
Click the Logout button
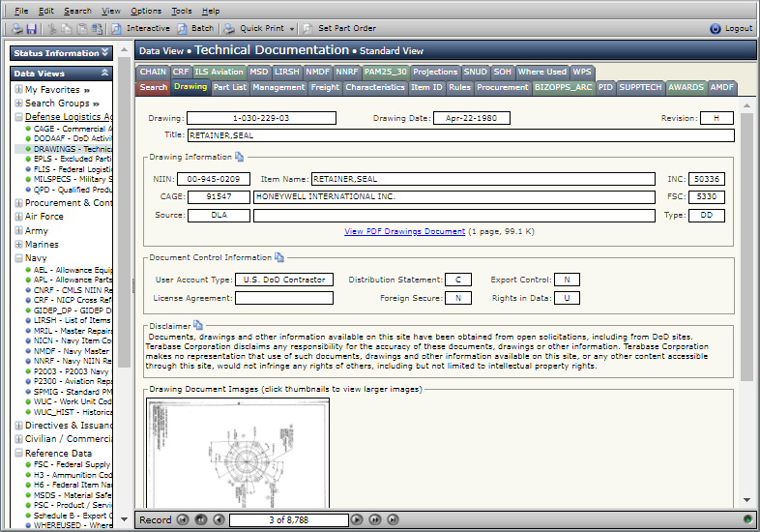pyautogui.click(x=731, y=29)
